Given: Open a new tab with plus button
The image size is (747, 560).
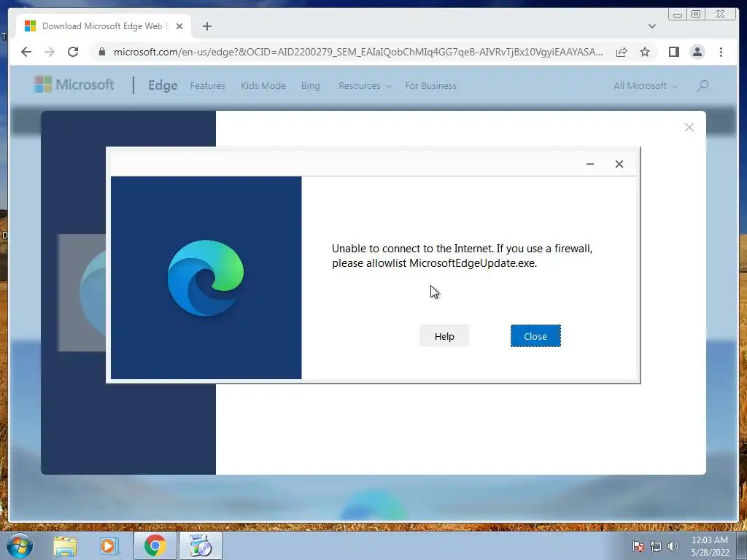Looking at the screenshot, I should click(x=206, y=26).
